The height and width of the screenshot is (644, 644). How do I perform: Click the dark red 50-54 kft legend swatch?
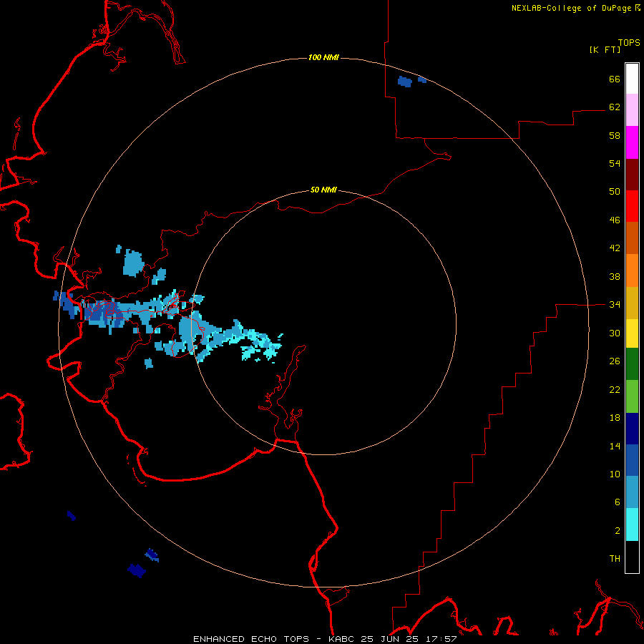632,174
